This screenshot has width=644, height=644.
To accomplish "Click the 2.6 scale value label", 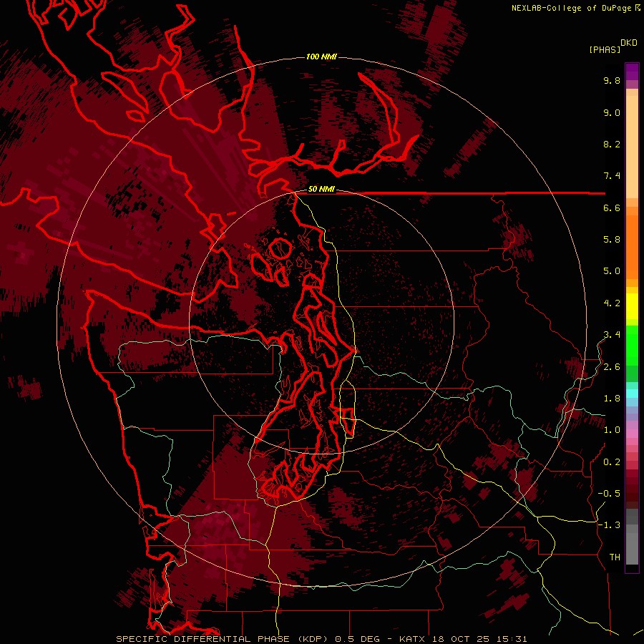I will click(612, 367).
